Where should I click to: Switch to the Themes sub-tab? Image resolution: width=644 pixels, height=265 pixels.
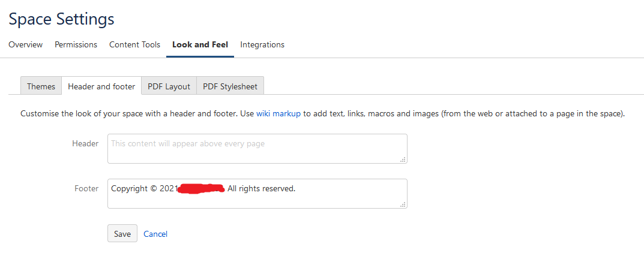click(41, 86)
